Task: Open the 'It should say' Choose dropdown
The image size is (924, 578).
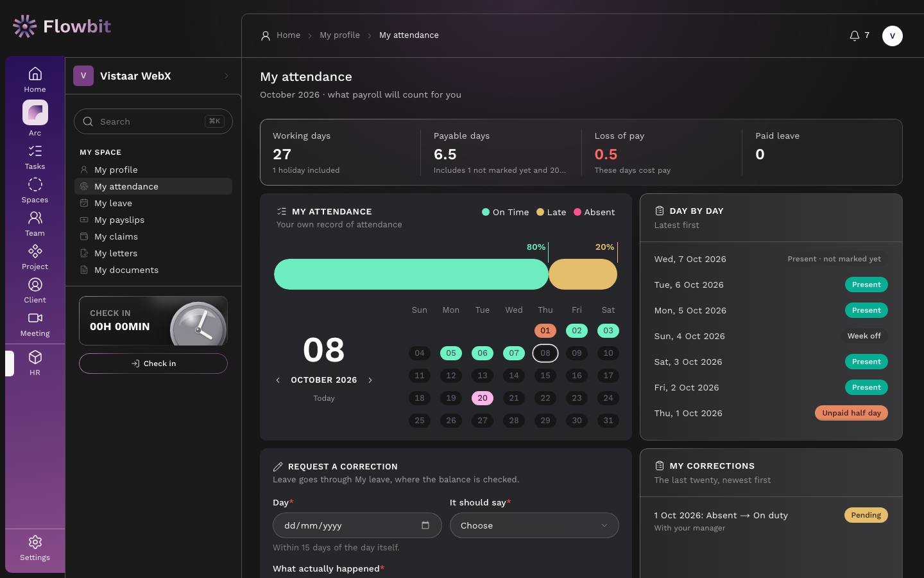Action: pyautogui.click(x=534, y=525)
